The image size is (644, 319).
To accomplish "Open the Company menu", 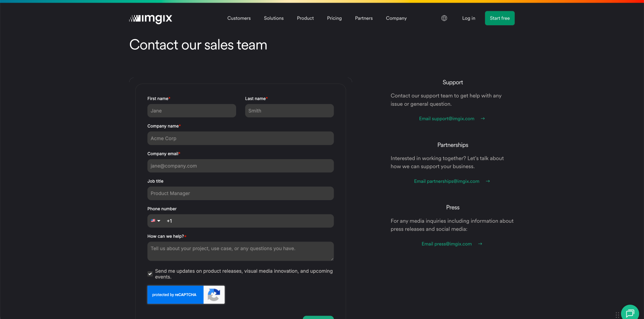I will (396, 18).
